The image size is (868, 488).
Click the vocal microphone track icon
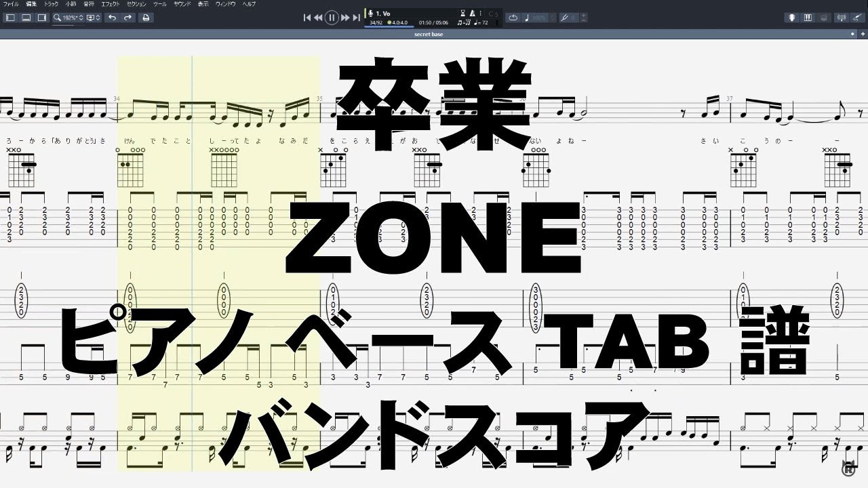pos(370,13)
